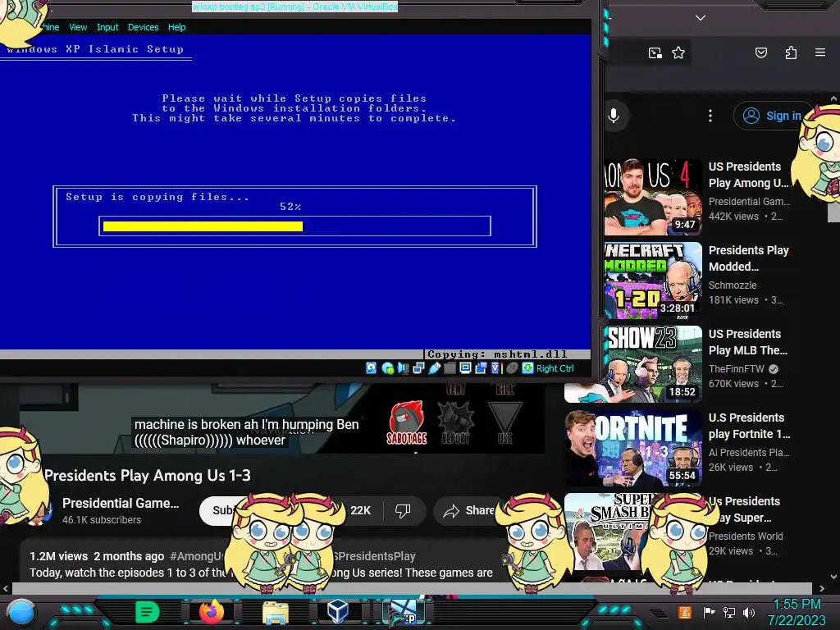
Task: Click the YouTube Sign in button
Action: click(774, 115)
